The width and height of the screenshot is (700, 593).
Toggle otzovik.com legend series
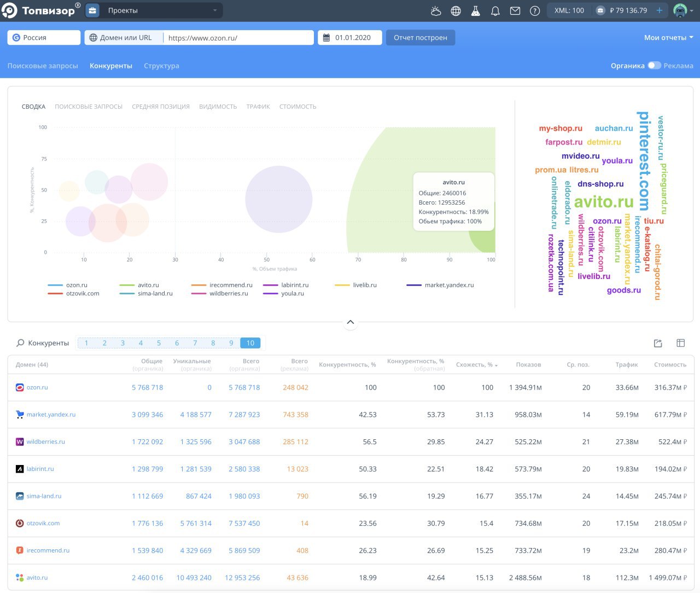(x=73, y=293)
